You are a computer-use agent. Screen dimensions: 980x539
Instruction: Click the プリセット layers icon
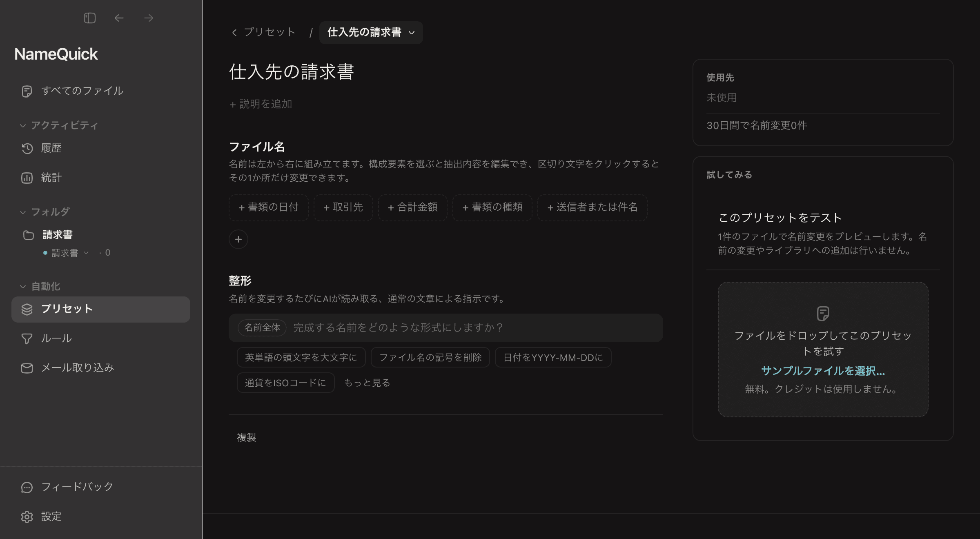pyautogui.click(x=27, y=309)
